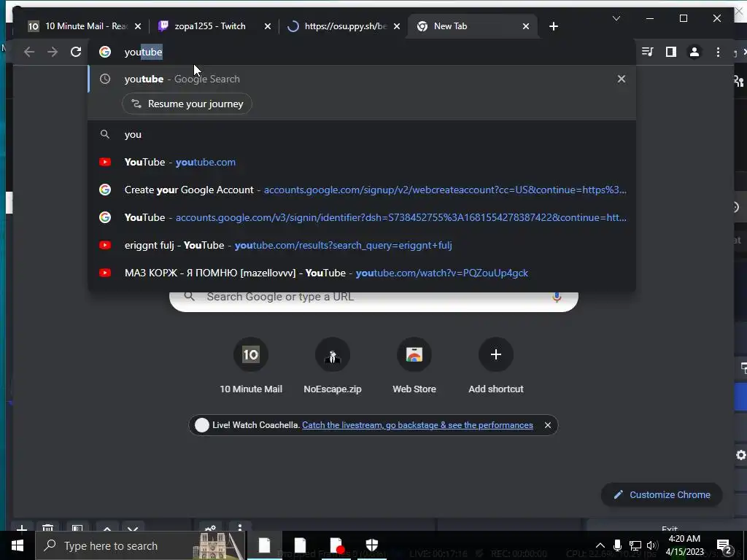The height and width of the screenshot is (560, 747).
Task: Click the gear icon at background window edge
Action: pos(740,455)
